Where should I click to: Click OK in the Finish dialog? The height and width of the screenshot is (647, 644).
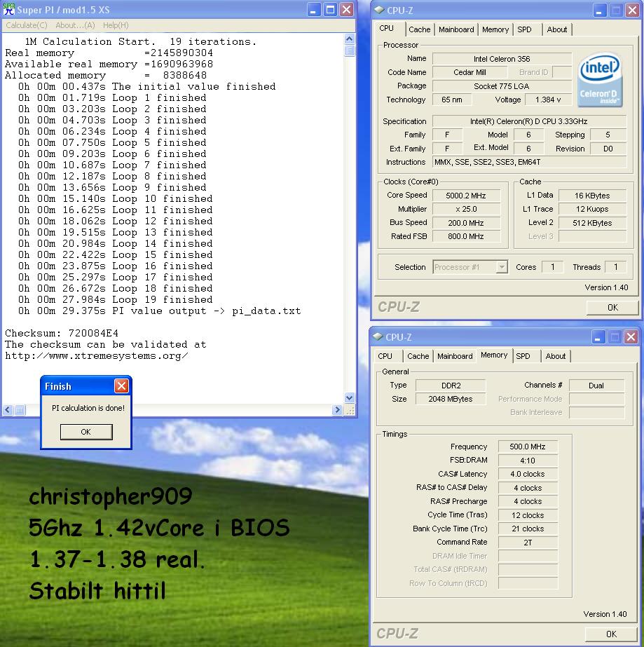(85, 432)
